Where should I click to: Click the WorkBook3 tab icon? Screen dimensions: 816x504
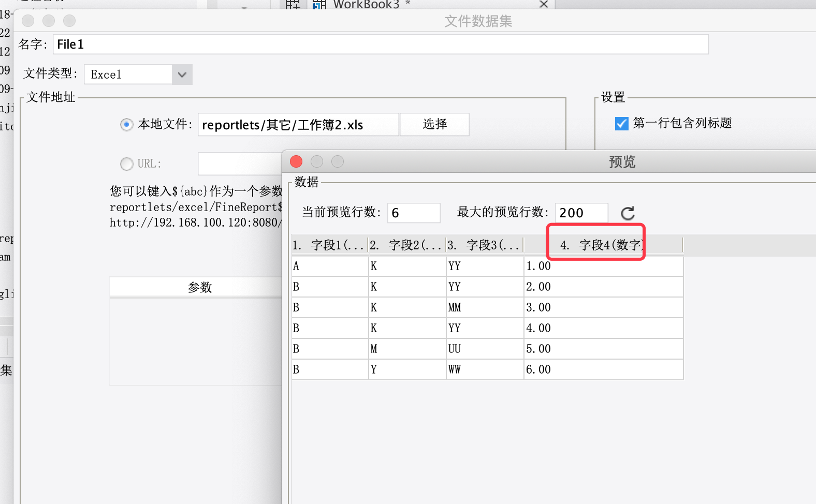pyautogui.click(x=319, y=5)
